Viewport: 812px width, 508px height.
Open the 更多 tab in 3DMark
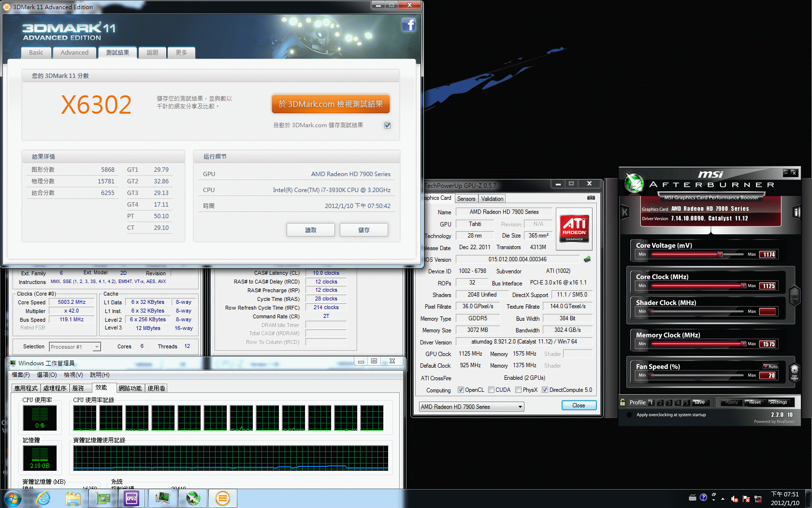(x=181, y=53)
